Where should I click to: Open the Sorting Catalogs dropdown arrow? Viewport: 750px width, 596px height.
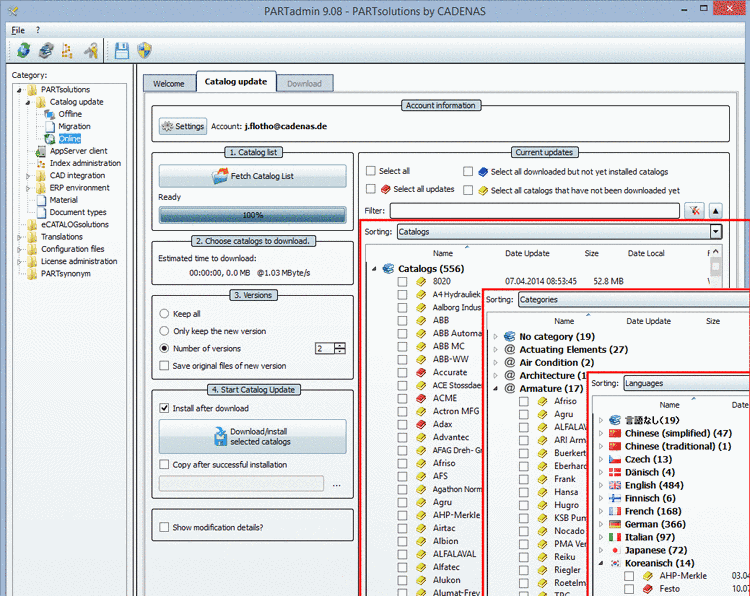(x=716, y=232)
